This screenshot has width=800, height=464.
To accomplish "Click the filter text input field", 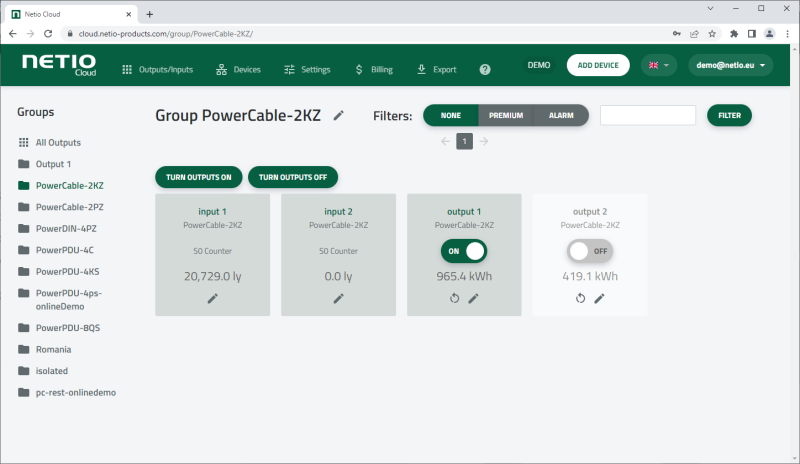I will click(647, 116).
